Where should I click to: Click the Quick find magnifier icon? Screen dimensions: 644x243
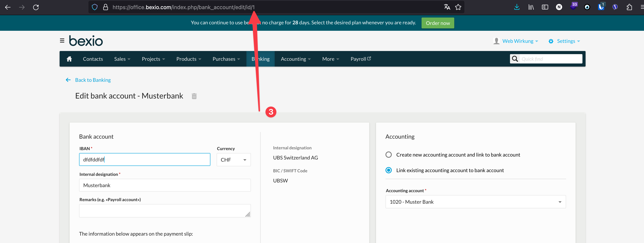click(x=515, y=59)
